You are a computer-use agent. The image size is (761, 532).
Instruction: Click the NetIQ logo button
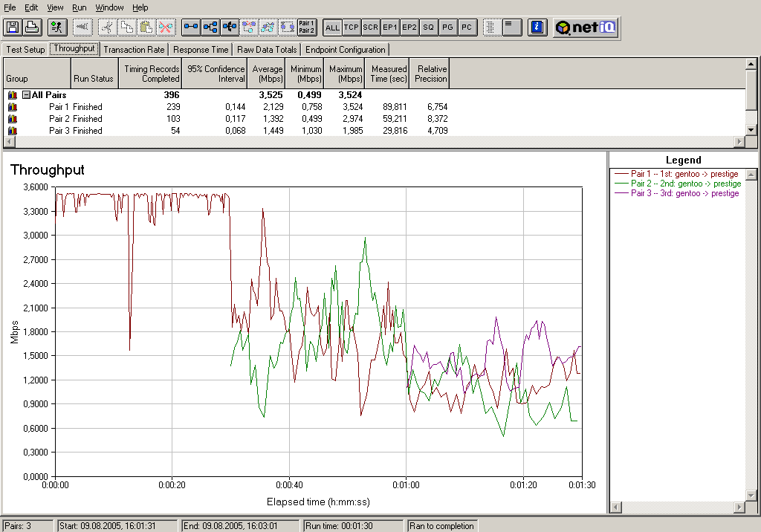(586, 27)
